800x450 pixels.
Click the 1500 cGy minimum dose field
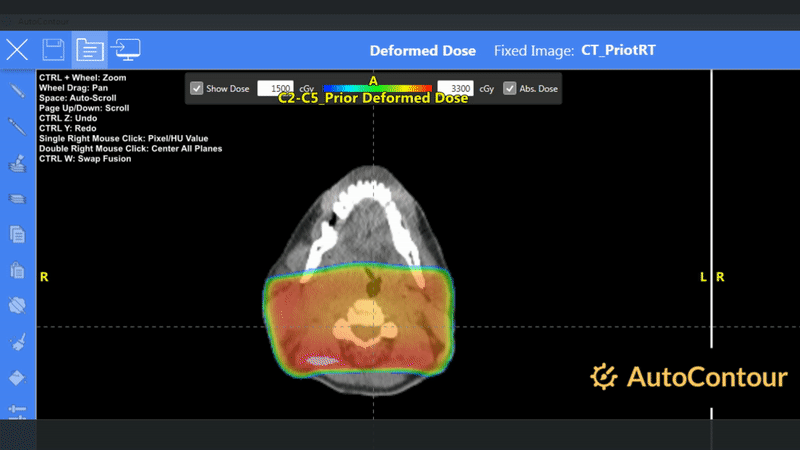coord(275,88)
